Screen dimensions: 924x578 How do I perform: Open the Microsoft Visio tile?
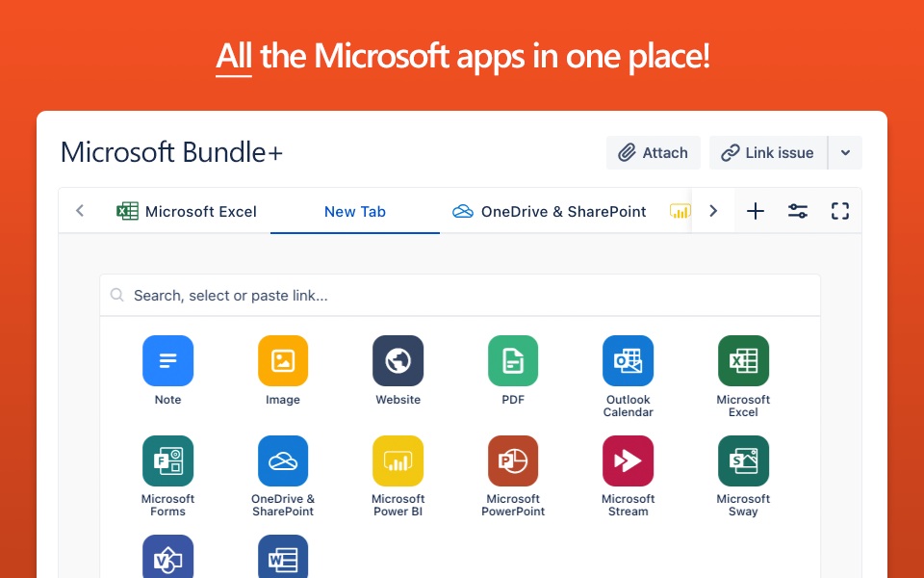(x=167, y=557)
